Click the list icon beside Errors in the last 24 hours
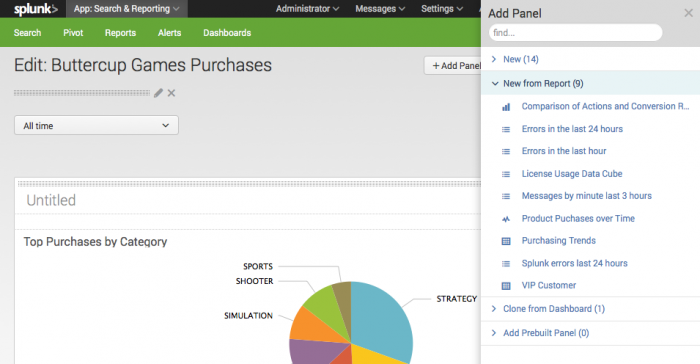Screen dimensions: 700x364 tap(506, 130)
